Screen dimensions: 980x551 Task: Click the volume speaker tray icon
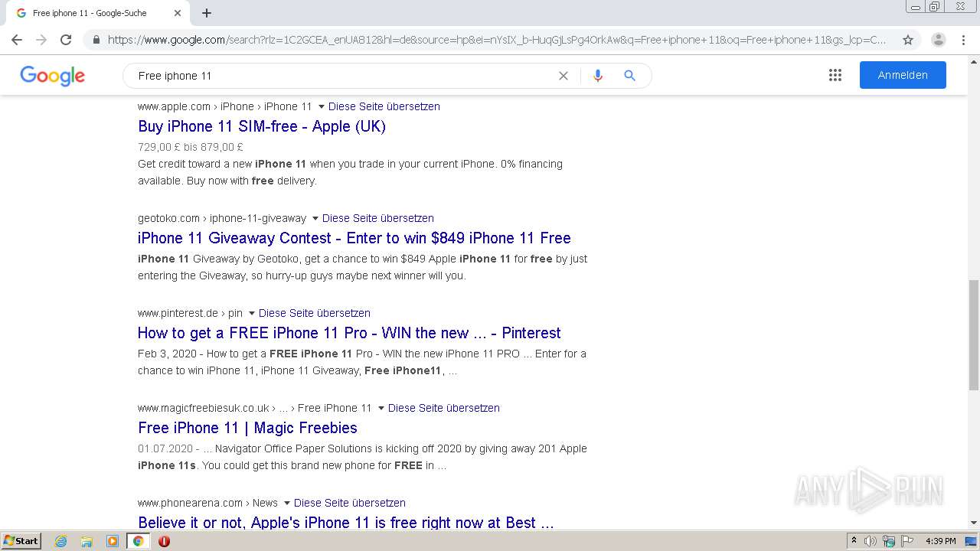pyautogui.click(x=871, y=541)
